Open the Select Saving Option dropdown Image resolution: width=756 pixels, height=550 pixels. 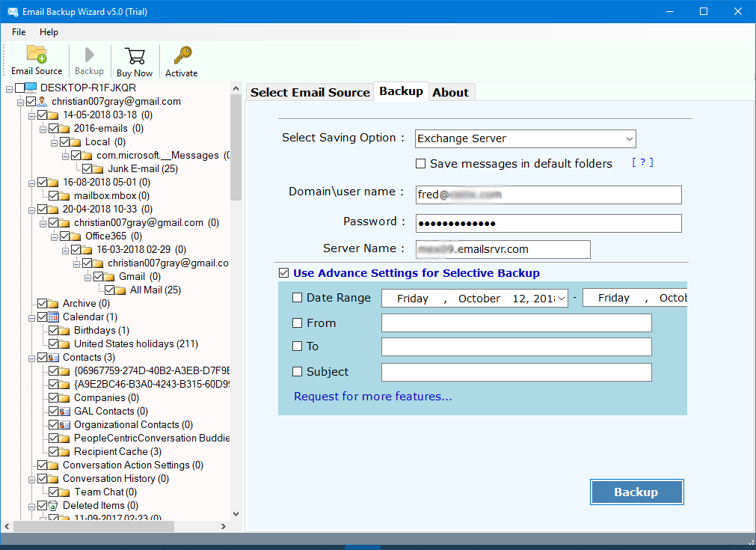(x=629, y=139)
